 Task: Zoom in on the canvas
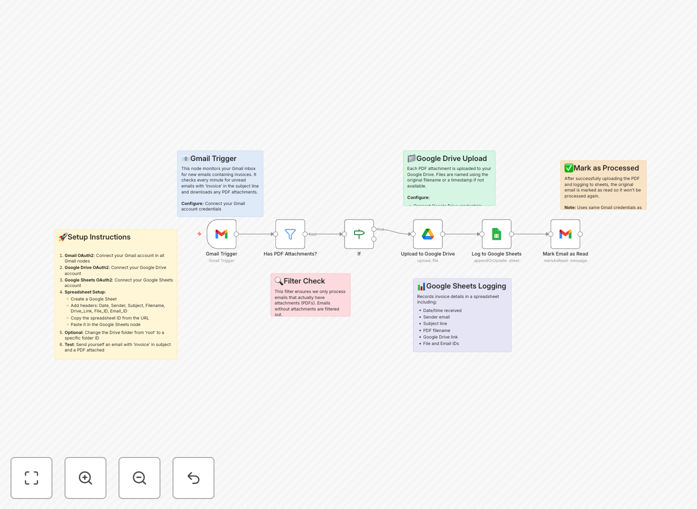(85, 478)
